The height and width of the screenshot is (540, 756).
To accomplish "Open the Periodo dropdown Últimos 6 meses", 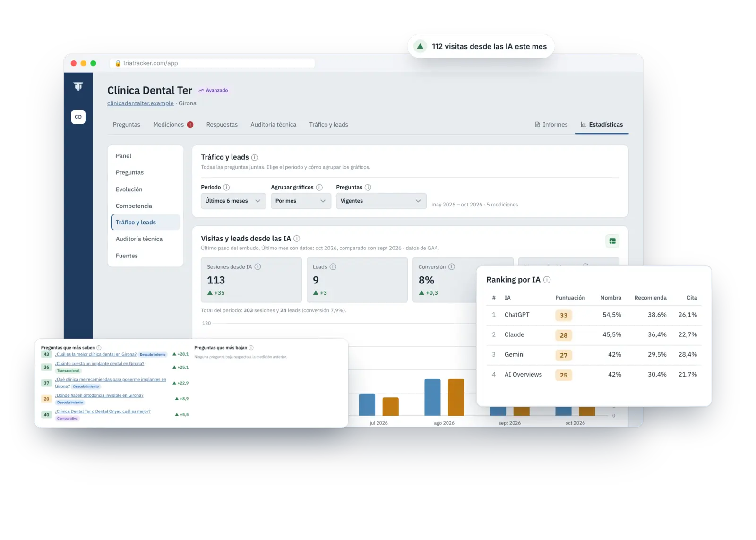I will pyautogui.click(x=233, y=201).
